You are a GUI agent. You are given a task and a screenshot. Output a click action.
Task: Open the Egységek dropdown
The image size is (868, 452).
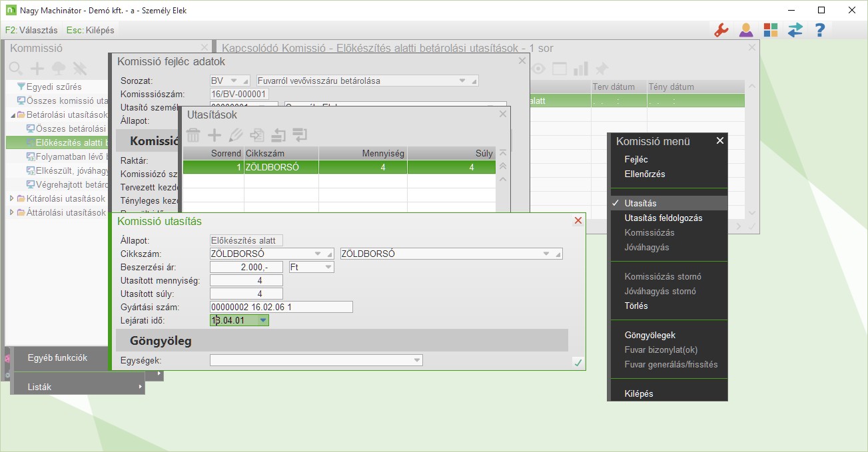click(417, 360)
